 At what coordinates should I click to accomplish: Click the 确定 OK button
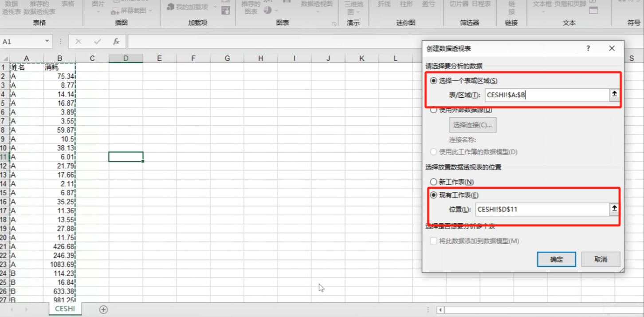click(557, 259)
